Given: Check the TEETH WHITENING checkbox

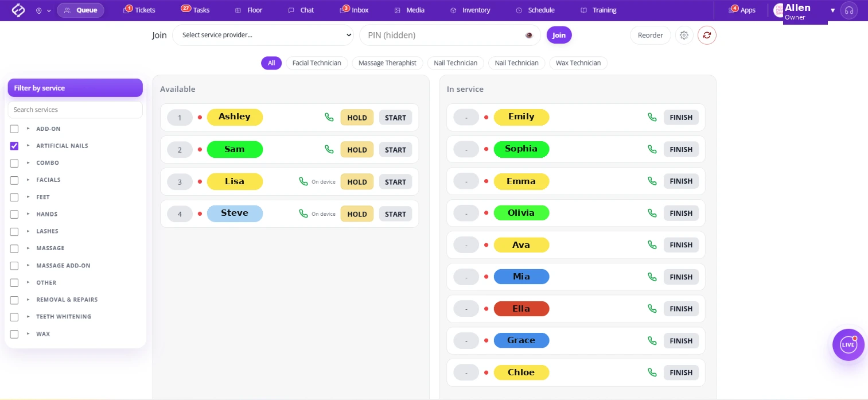Looking at the screenshot, I should click(x=14, y=317).
